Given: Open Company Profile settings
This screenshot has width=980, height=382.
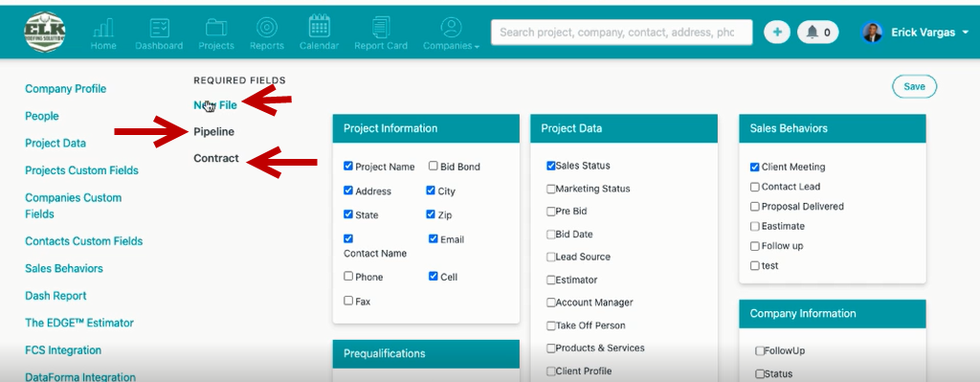Looking at the screenshot, I should (66, 89).
